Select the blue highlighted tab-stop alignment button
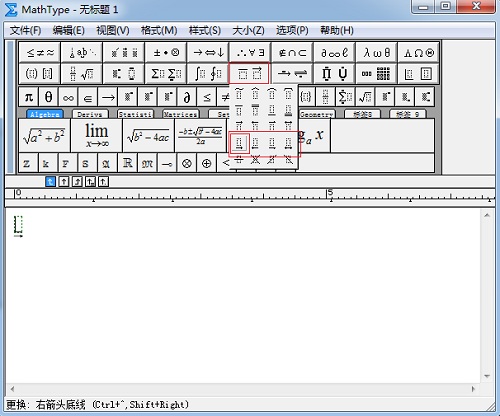Image resolution: width=500 pixels, height=416 pixels. coord(50,182)
